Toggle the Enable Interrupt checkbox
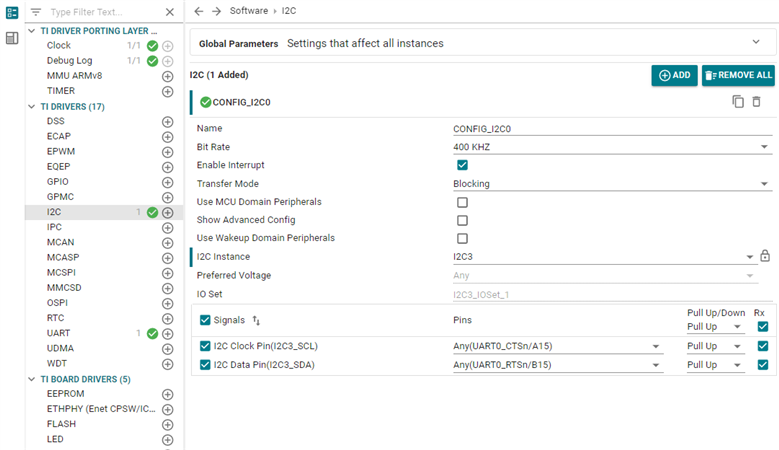This screenshot has width=779, height=450. click(x=462, y=165)
